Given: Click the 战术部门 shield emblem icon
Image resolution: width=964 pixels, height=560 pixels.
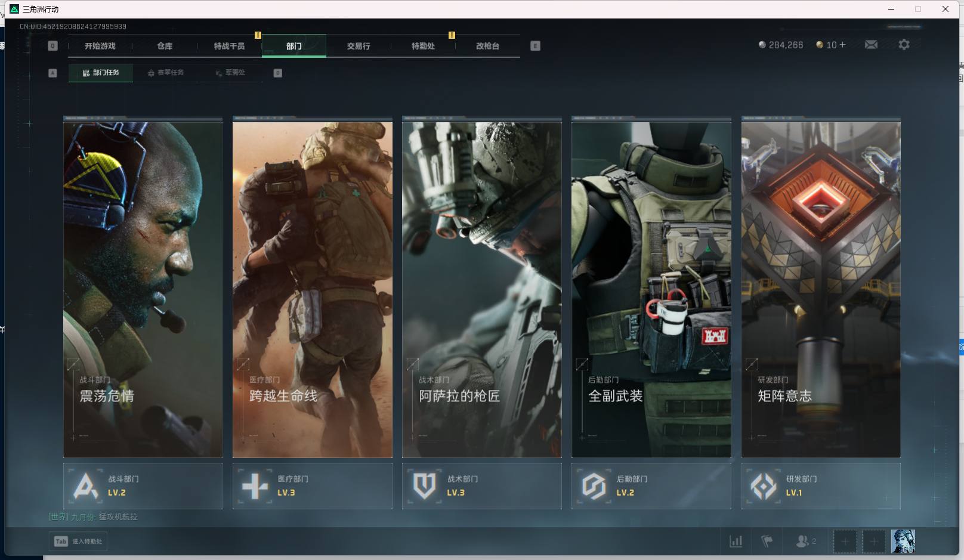Looking at the screenshot, I should click(x=424, y=486).
